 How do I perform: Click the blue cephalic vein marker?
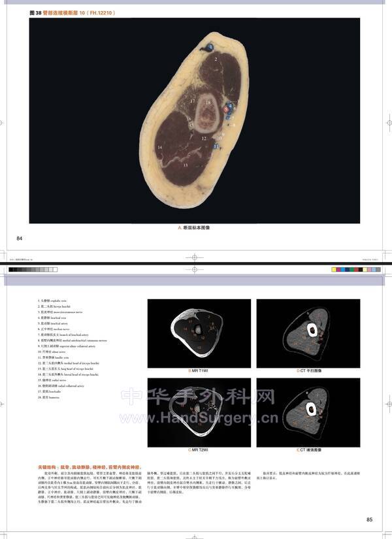(208, 47)
